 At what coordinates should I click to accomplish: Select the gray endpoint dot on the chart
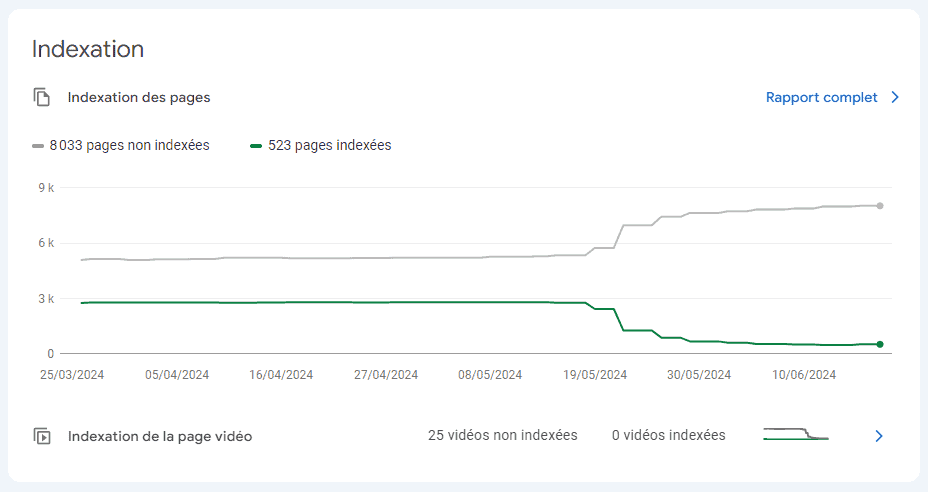[880, 206]
